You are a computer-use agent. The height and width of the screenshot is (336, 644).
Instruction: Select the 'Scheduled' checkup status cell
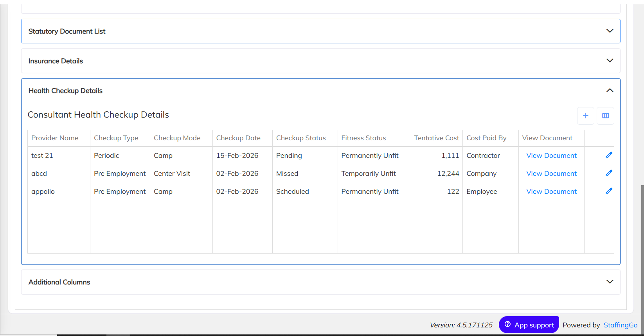[x=305, y=191]
